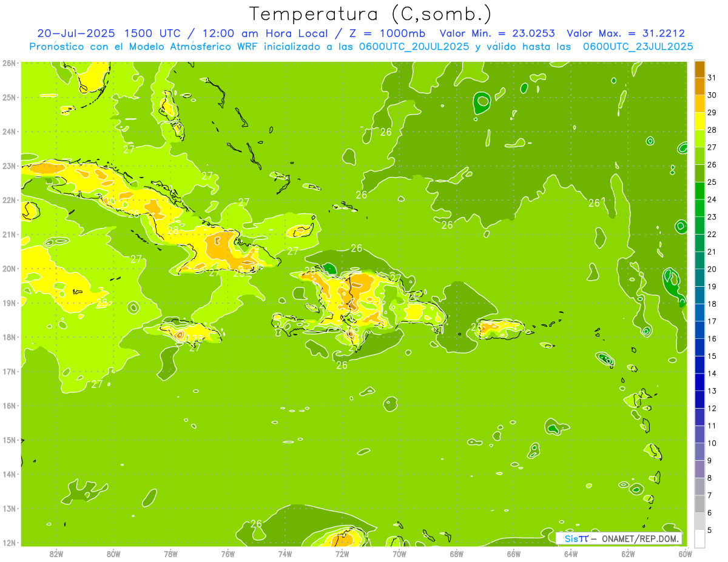
Task: Click the 70W longitude axis label
Action: (x=399, y=554)
